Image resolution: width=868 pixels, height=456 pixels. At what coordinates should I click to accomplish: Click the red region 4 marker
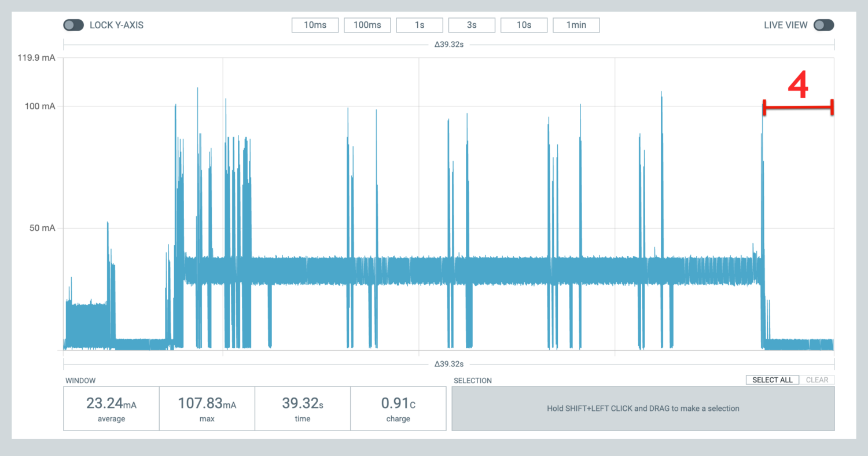pos(797,93)
